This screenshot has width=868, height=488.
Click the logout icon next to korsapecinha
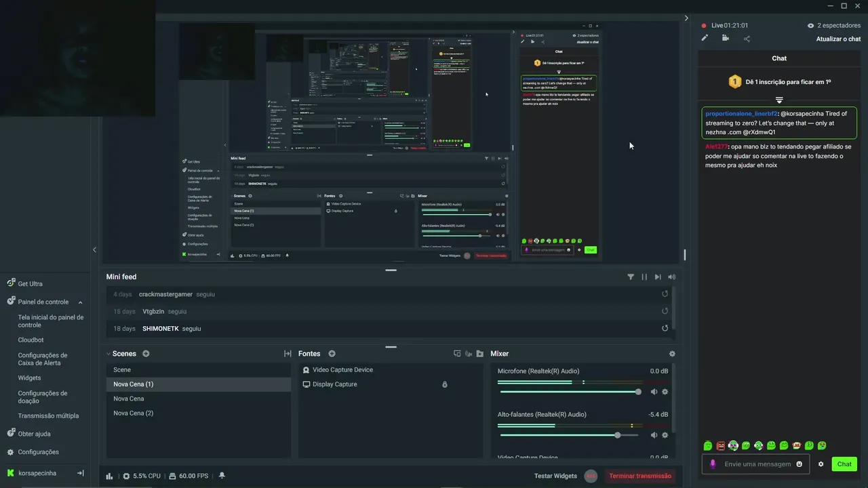point(81,473)
